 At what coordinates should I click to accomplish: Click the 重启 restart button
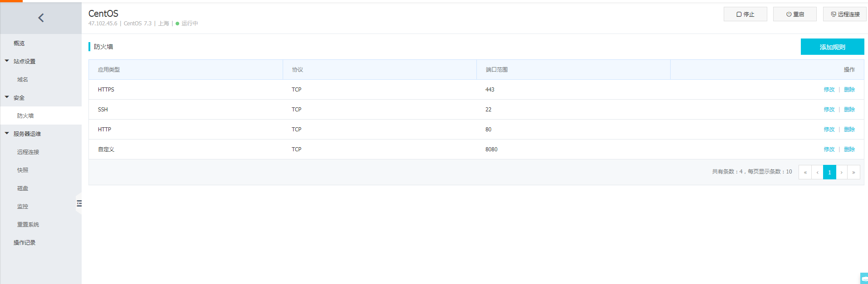tap(795, 14)
